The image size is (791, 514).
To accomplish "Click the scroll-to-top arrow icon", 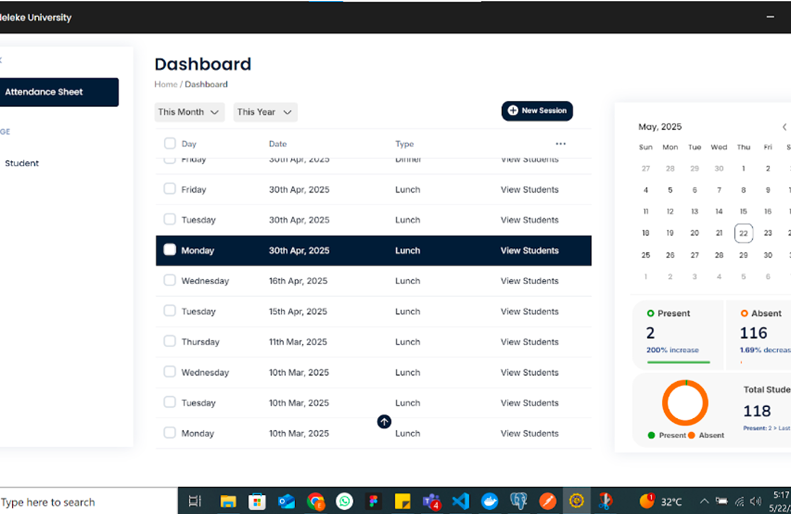I will coord(384,422).
